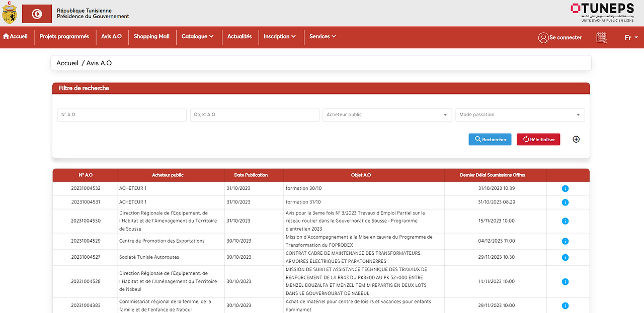This screenshot has width=644, height=313.
Task: Expand the Services dropdown menu
Action: [323, 37]
